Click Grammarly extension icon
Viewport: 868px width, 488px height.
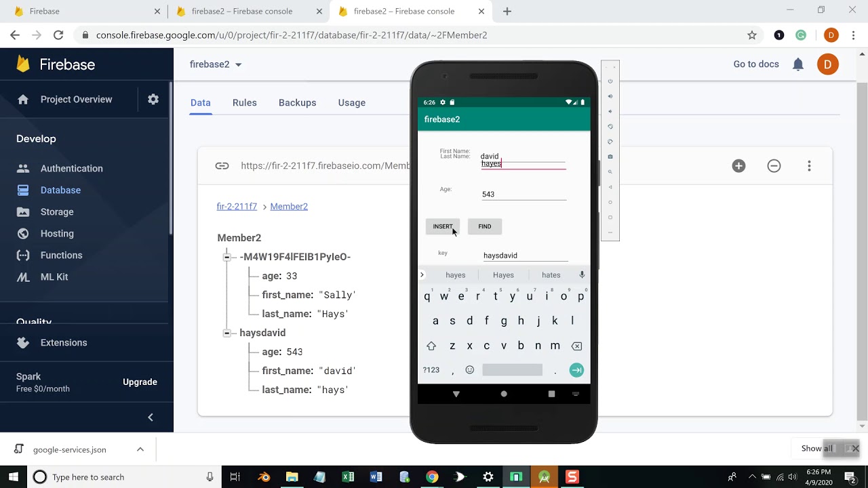point(801,35)
